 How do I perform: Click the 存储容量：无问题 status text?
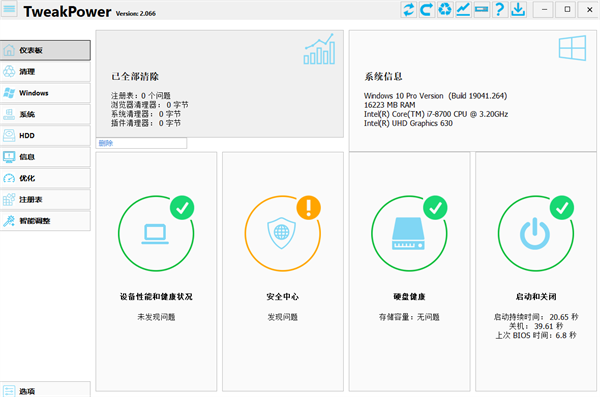pyautogui.click(x=409, y=317)
